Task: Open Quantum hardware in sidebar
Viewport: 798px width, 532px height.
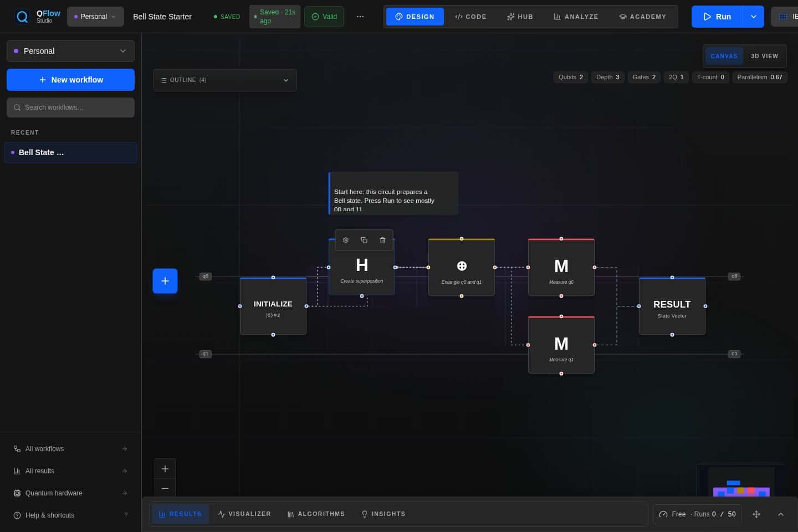Action: pyautogui.click(x=70, y=493)
